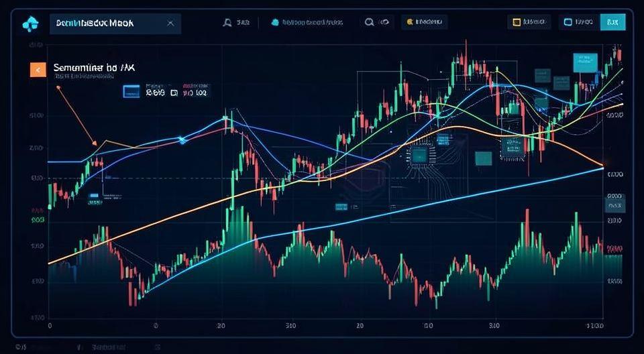
Task: Go back using the orange arrow button
Action: [38, 70]
